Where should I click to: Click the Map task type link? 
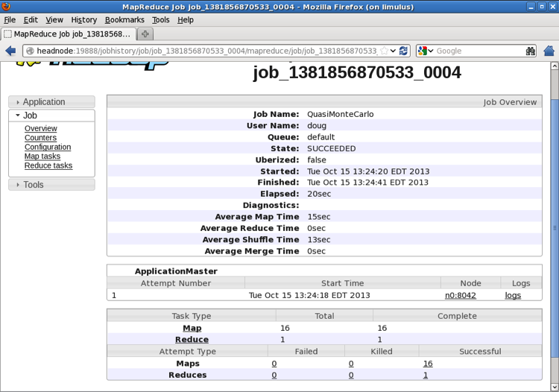pos(192,328)
